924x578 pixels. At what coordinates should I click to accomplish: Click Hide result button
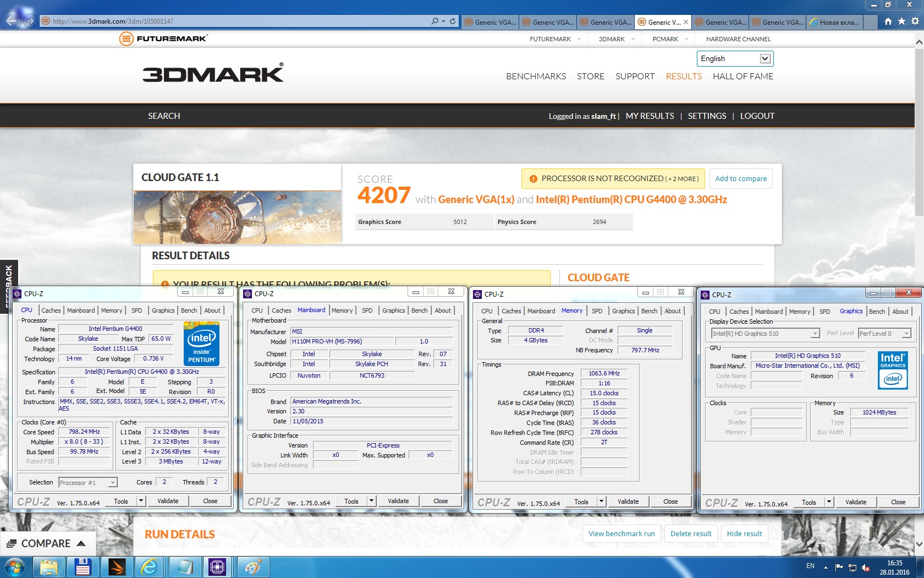coord(744,534)
